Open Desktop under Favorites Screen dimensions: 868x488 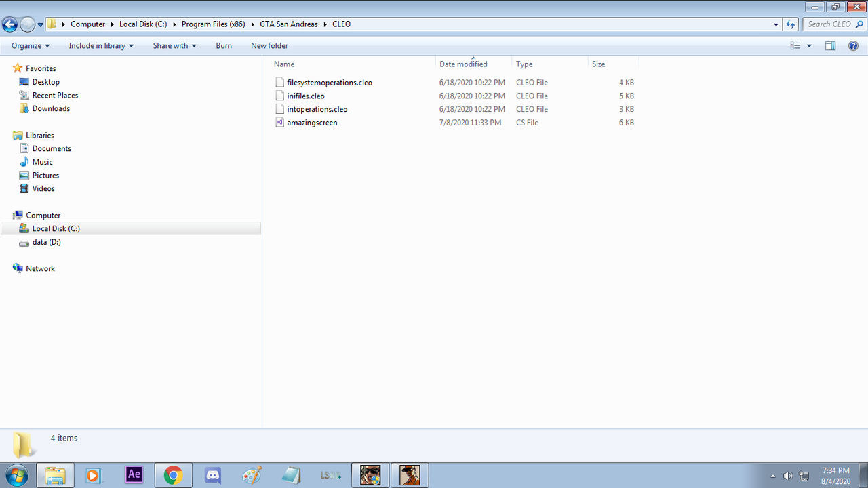[46, 82]
